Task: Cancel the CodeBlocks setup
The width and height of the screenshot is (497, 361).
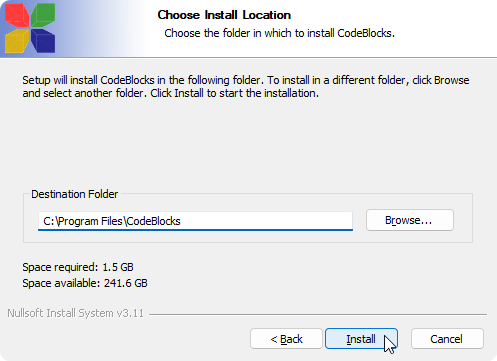Action: pos(447,339)
